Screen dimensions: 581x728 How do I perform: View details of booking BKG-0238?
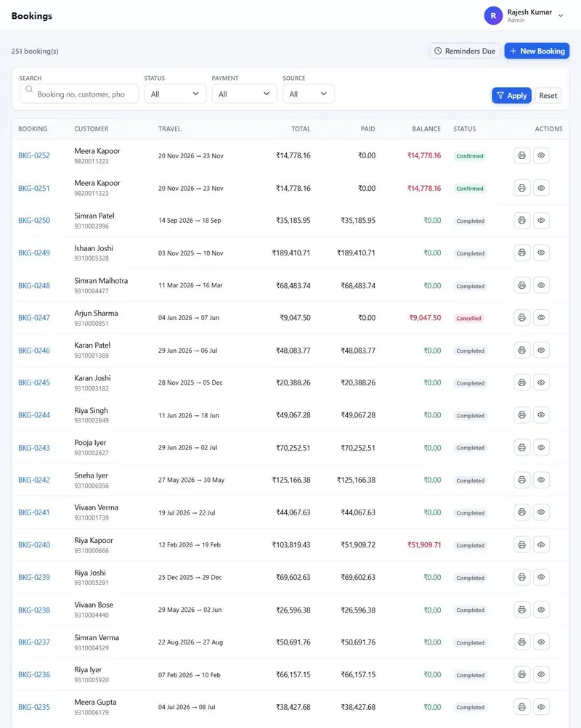click(541, 610)
